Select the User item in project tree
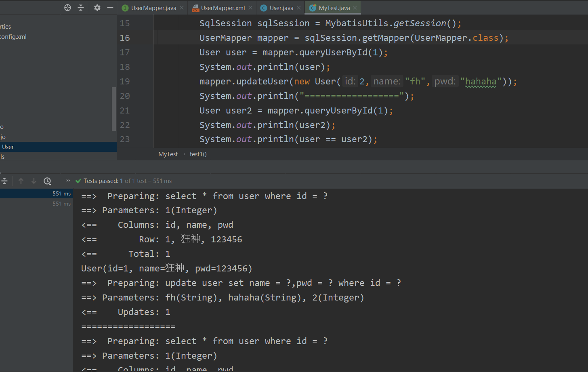 pos(58,147)
